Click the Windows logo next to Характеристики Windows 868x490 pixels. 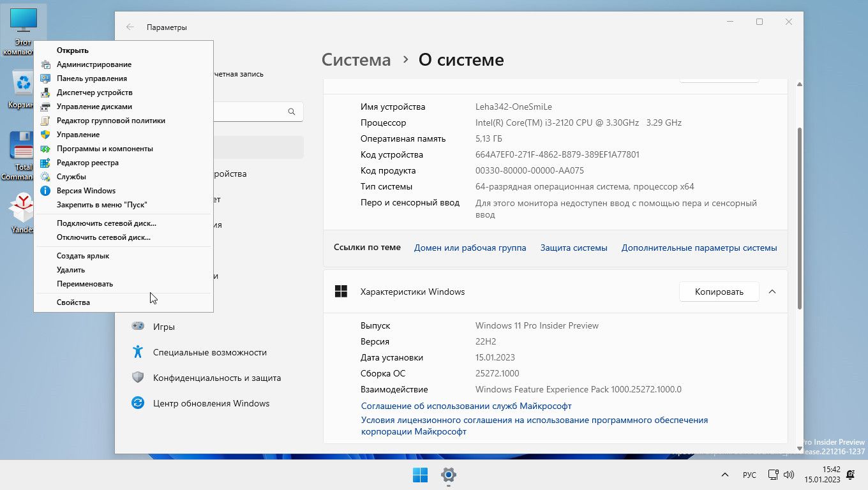click(x=341, y=292)
